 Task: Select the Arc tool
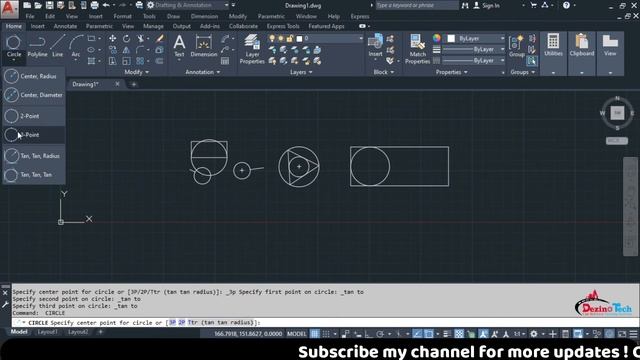[76, 47]
